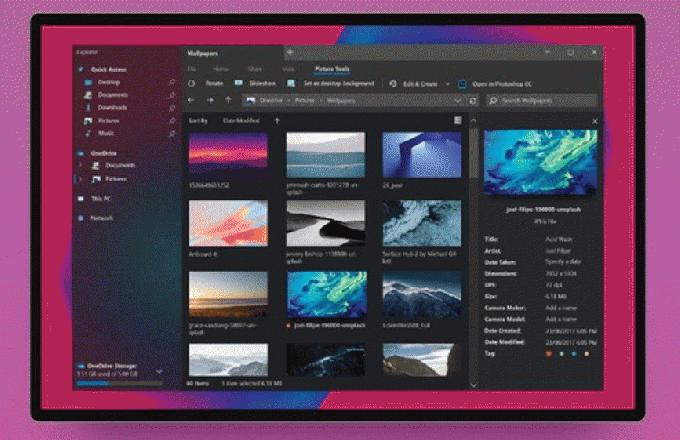Expand the OneDrive Storage chevron
This screenshot has width=680, height=440.
(x=159, y=372)
